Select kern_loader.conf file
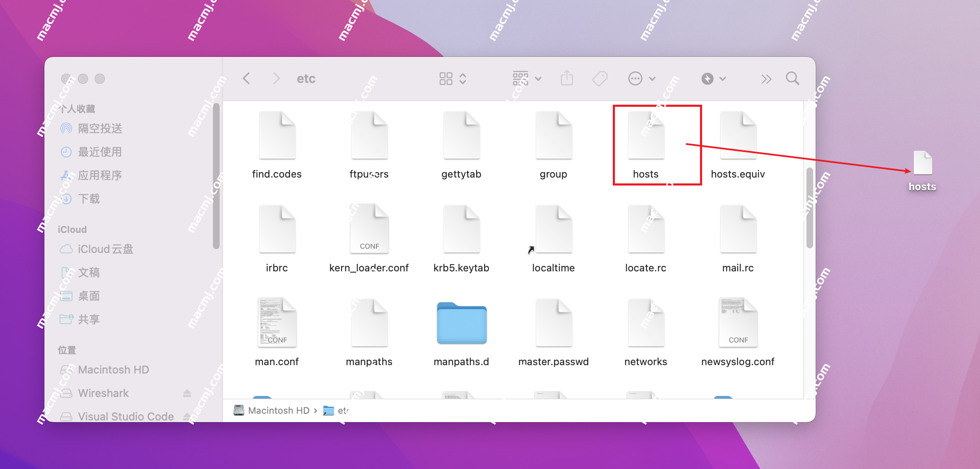Screen dimensions: 980x469 (x=369, y=239)
